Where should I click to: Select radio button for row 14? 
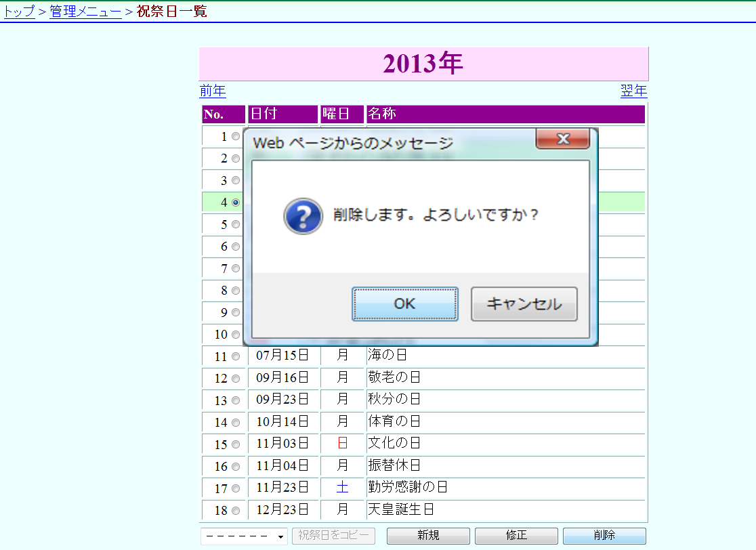point(236,423)
